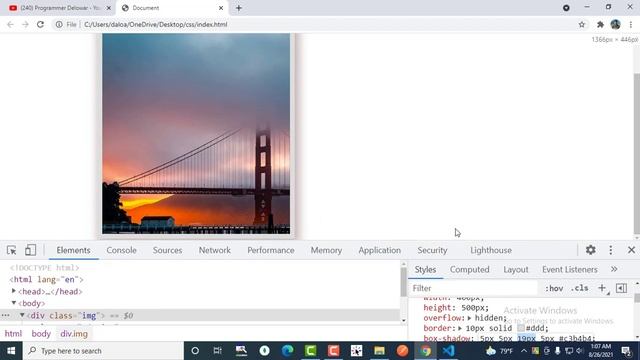The image size is (640, 360).
Task: Open the Extensions puzzle icon
Action: click(600, 24)
